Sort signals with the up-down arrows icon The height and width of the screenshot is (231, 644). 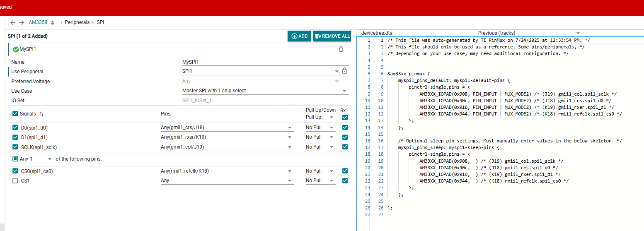41,113
